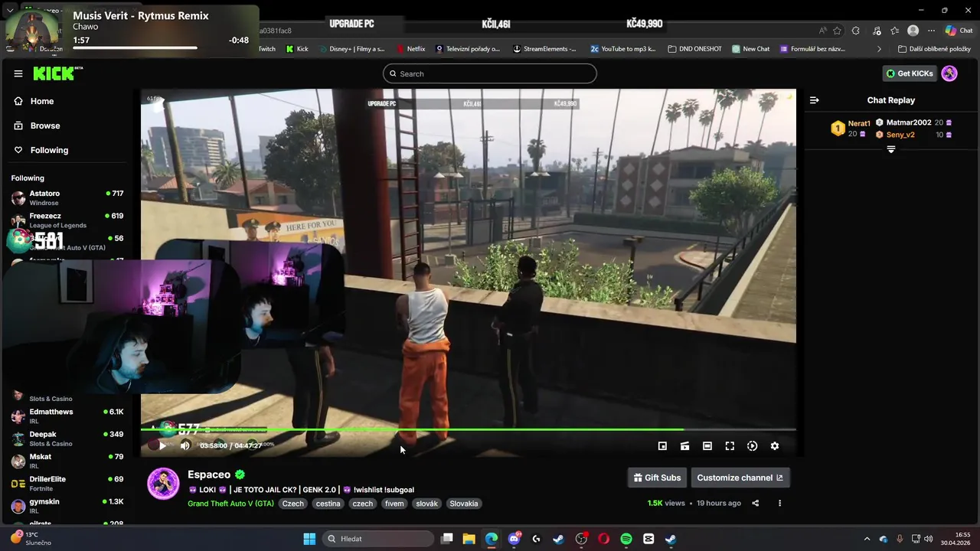Open Další oblíbené položky folder
The width and height of the screenshot is (980, 551).
click(x=934, y=48)
